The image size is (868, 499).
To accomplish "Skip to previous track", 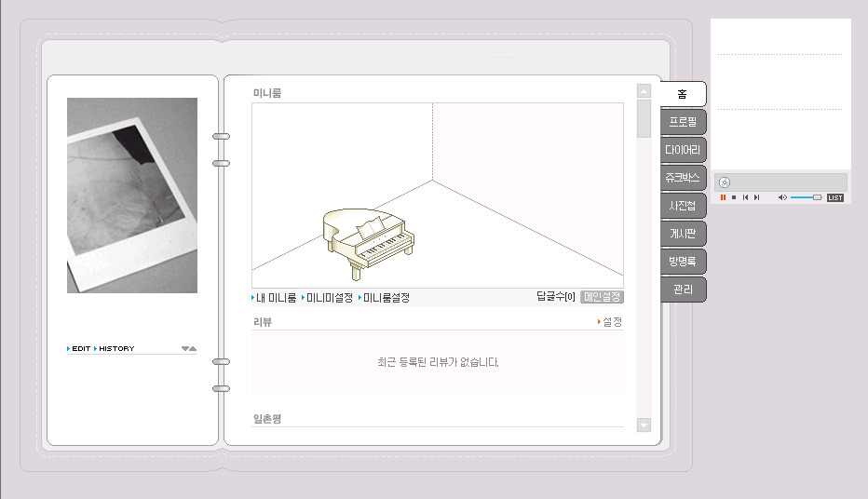I will [745, 197].
